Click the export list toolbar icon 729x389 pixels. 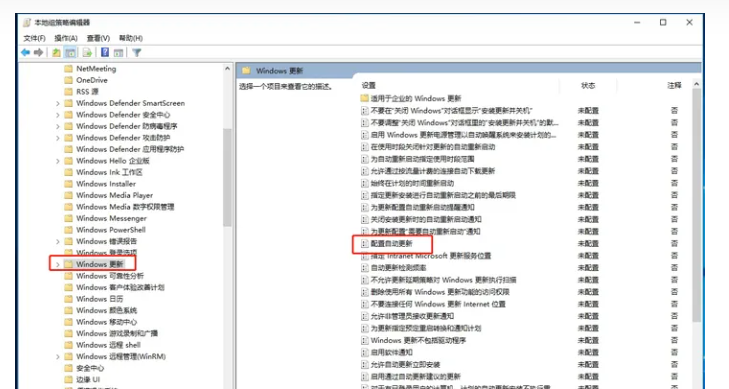click(87, 53)
